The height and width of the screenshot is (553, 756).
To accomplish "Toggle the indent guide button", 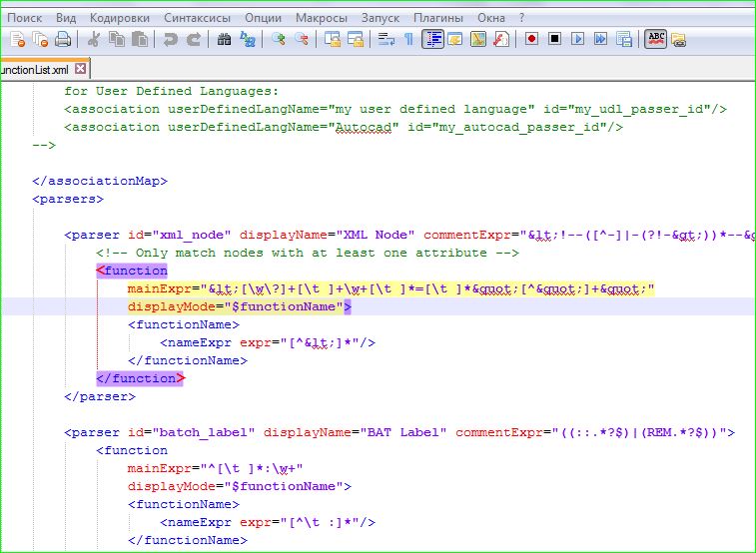I will [x=432, y=39].
